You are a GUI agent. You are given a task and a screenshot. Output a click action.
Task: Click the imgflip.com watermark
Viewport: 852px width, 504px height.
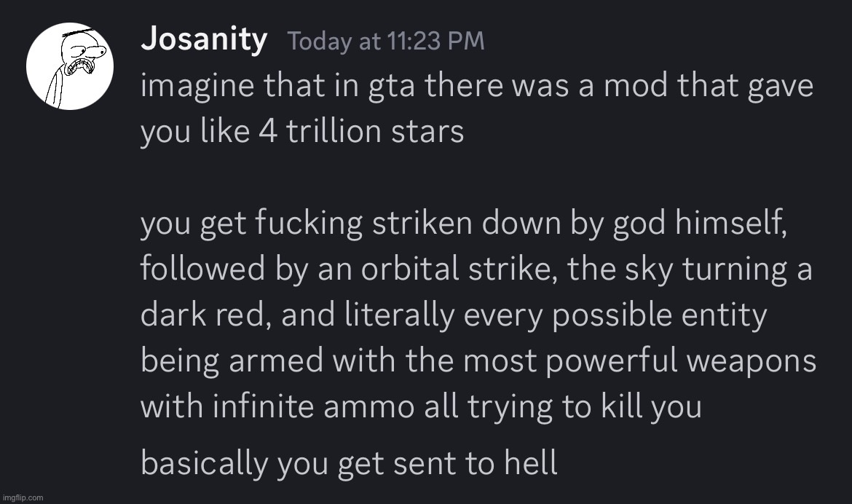coord(23,497)
